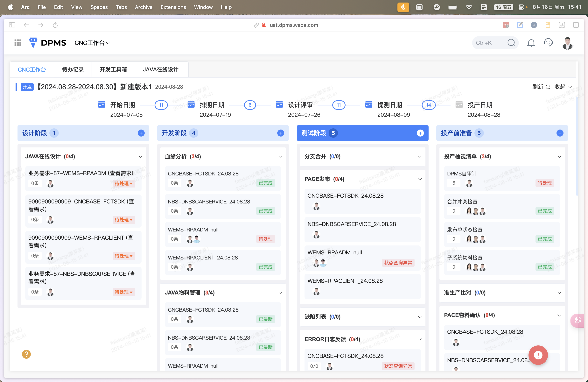
Task: Add item to 测试阶段 column
Action: point(420,133)
